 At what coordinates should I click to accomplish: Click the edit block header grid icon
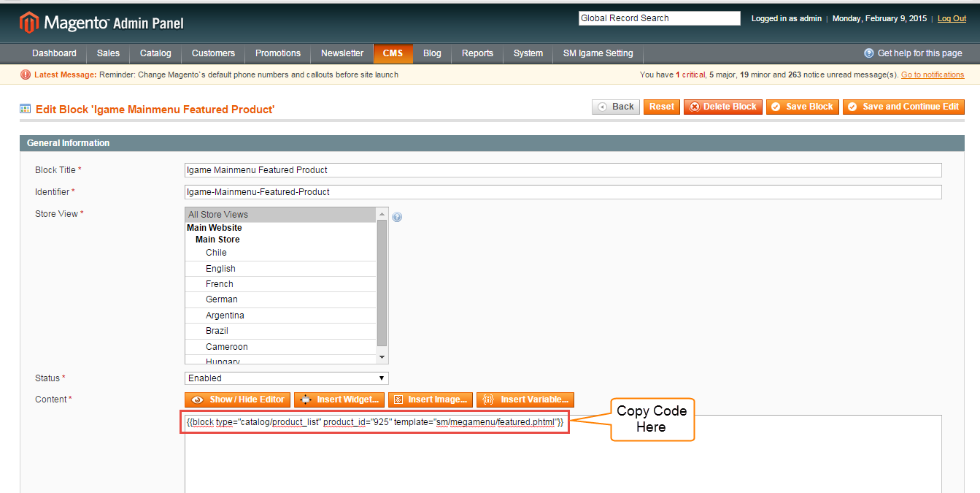point(26,108)
